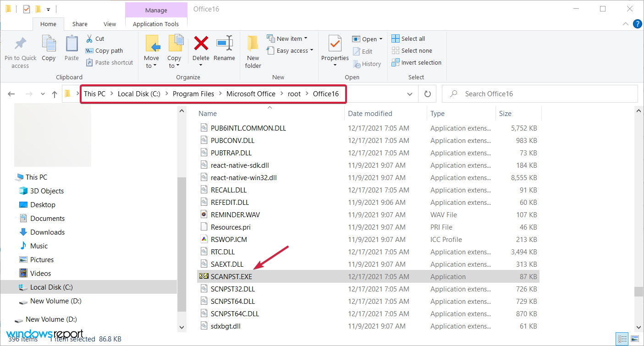The height and width of the screenshot is (346, 644).
Task: Switch to large icons view
Action: click(635, 339)
